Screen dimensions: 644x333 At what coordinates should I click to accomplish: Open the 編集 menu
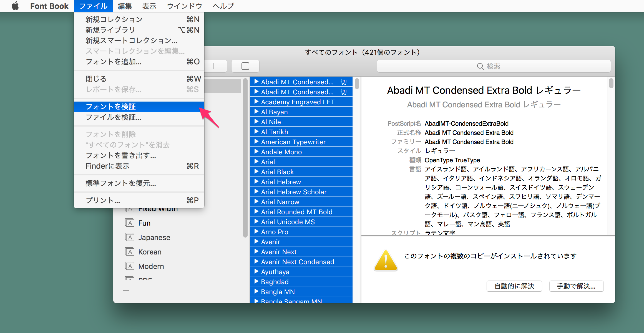[x=125, y=6]
